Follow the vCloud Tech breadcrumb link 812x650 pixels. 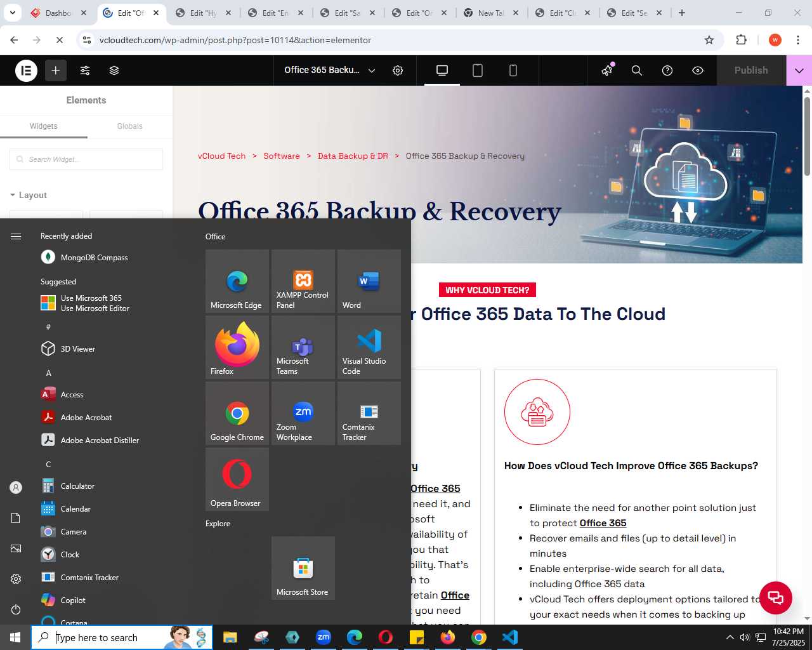[x=221, y=156]
